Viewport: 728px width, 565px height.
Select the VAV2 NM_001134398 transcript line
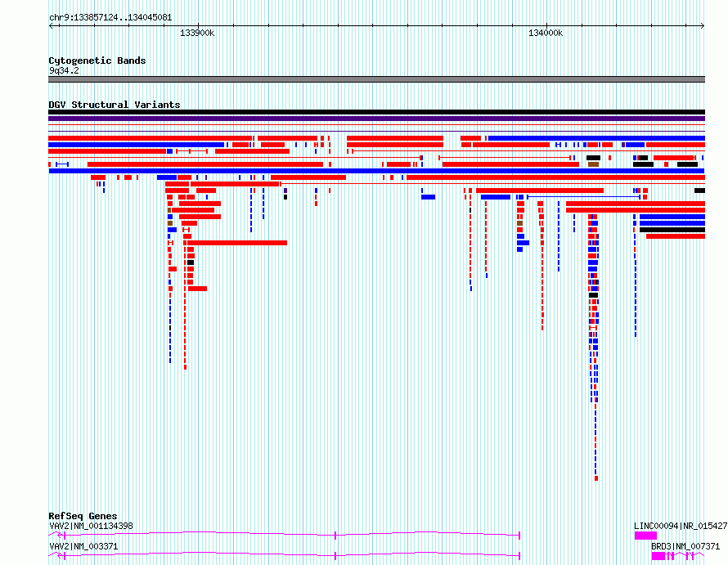click(x=285, y=534)
